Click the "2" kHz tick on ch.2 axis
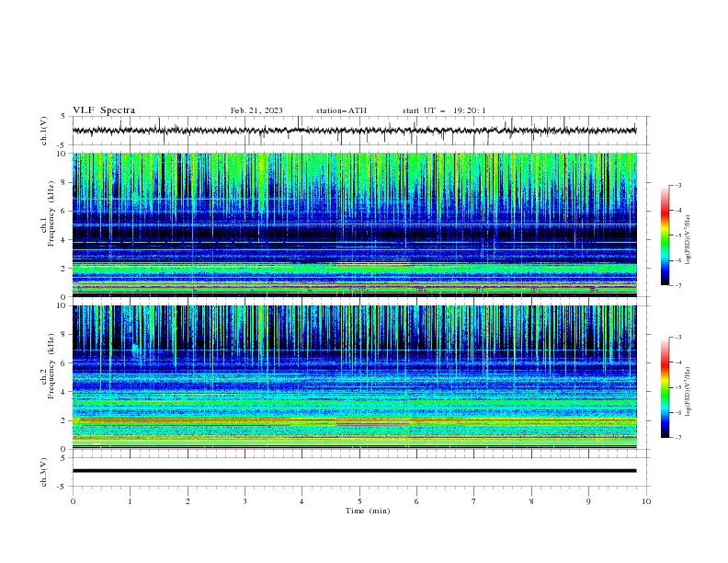This screenshot has height=563, width=728. 65,420
